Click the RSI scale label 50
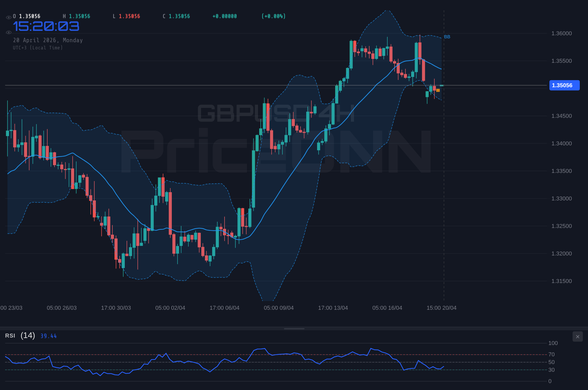 pyautogui.click(x=551, y=362)
